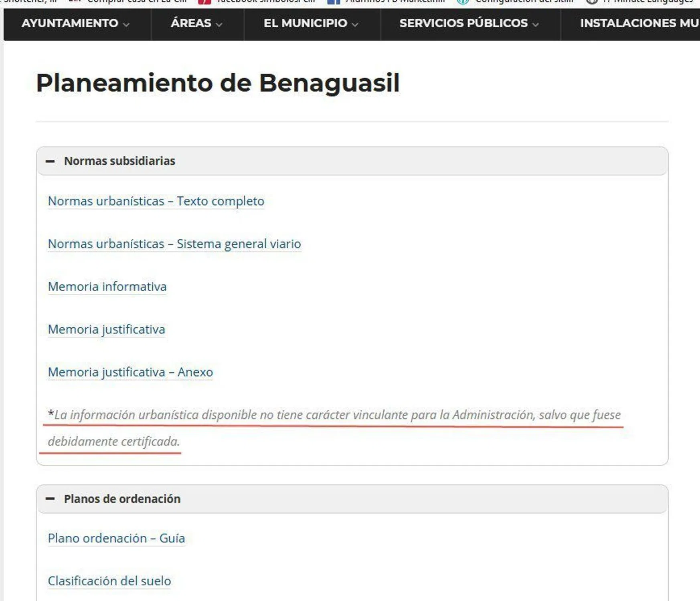Open SERVICIOS PÚBLICOS menu label
The image size is (700, 601).
[x=463, y=23]
